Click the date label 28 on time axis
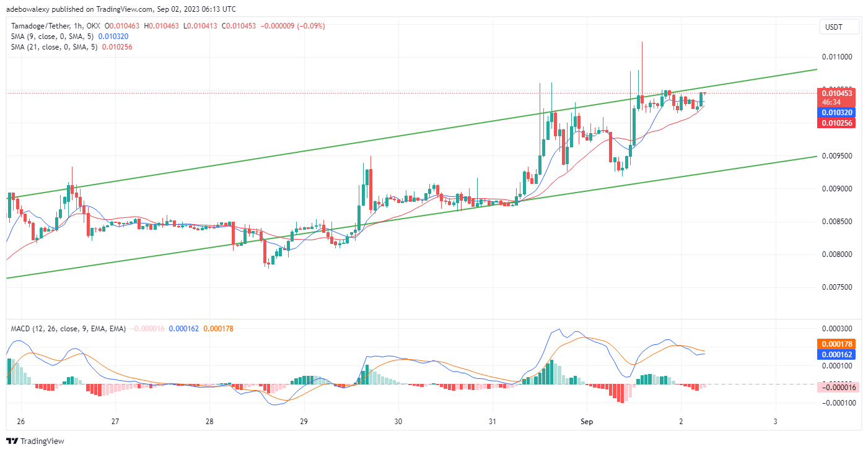The height and width of the screenshot is (452, 868). (209, 422)
